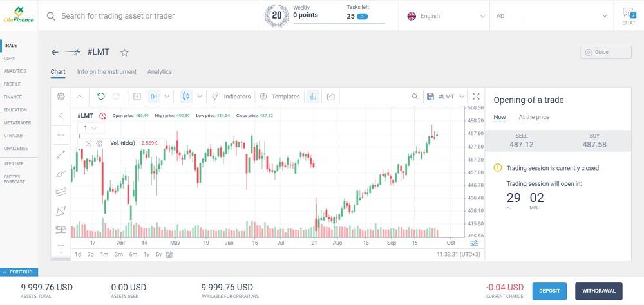Open the Templates menu
Image resolution: width=644 pixels, height=305 pixels.
click(x=280, y=97)
